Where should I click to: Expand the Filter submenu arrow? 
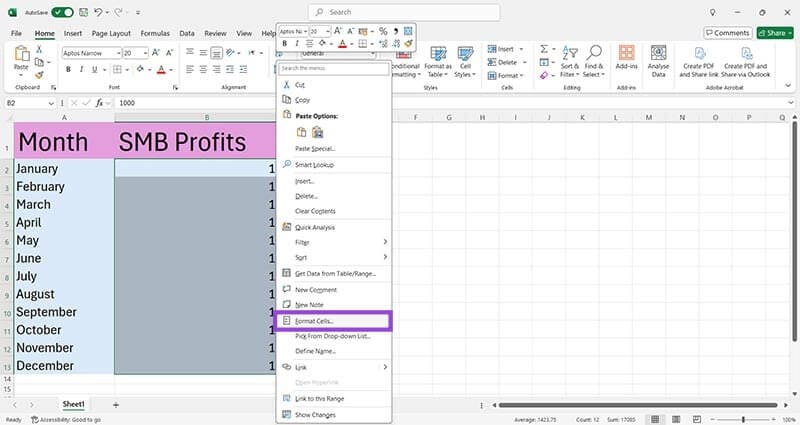385,242
